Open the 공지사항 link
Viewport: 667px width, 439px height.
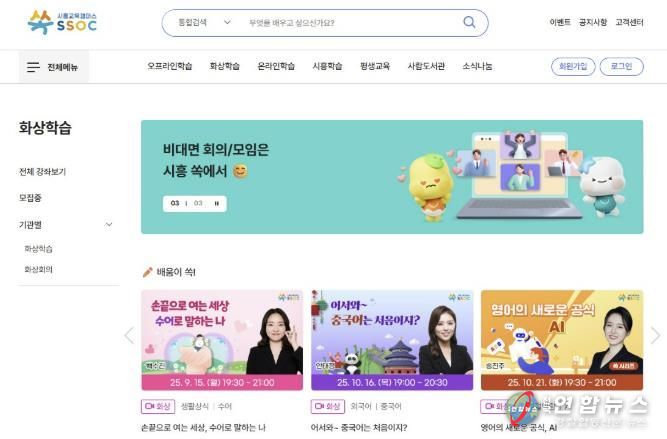point(593,22)
